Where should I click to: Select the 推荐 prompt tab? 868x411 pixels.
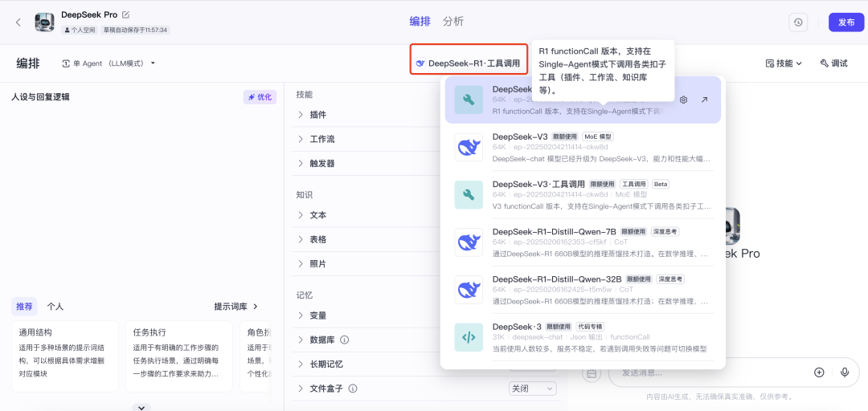pos(24,306)
